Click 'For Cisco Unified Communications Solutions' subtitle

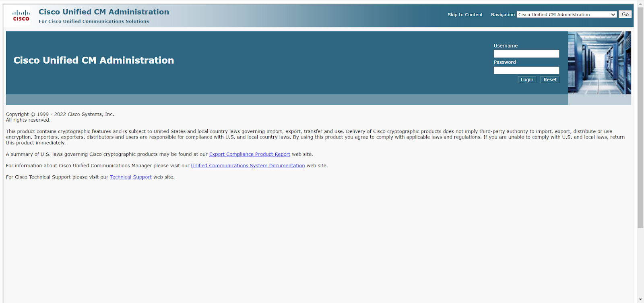(94, 21)
